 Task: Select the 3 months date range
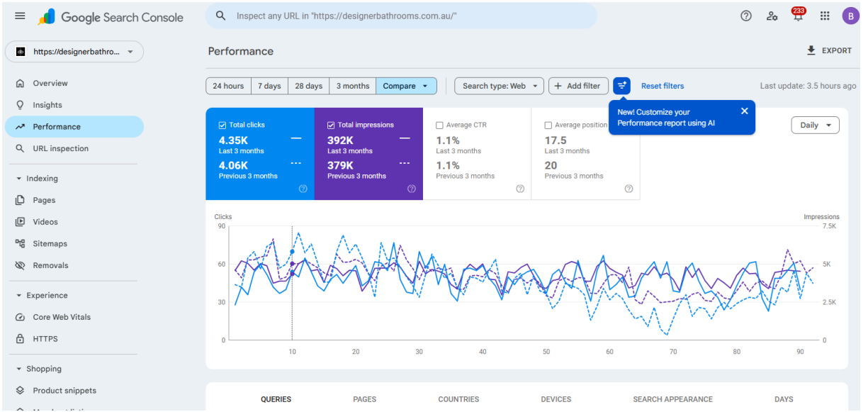(353, 86)
